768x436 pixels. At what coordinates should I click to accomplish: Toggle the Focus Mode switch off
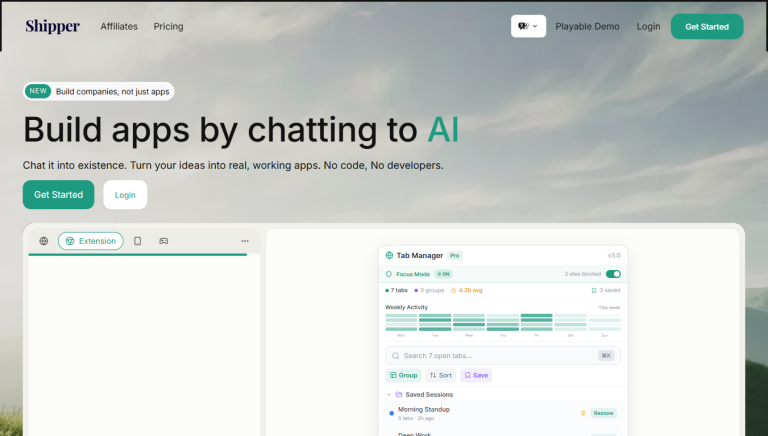tap(613, 274)
